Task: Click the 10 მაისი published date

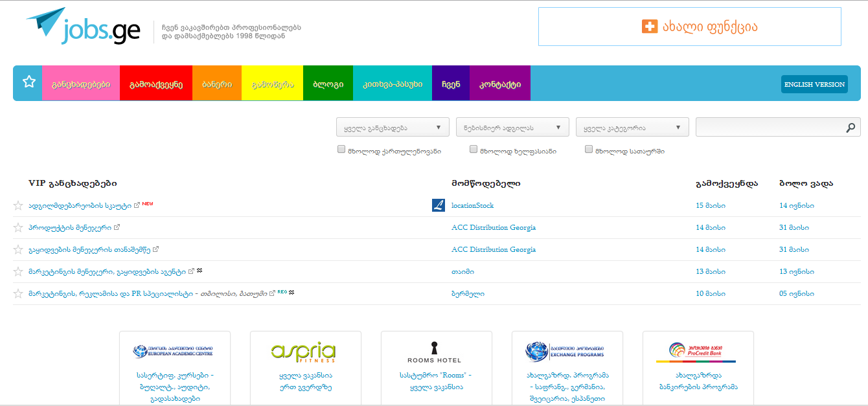Action: [x=711, y=294]
